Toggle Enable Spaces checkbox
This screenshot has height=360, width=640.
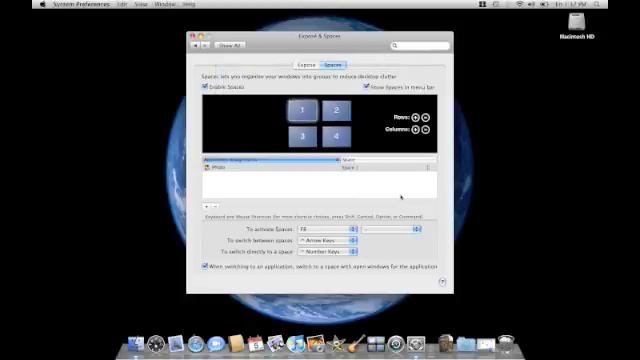coord(205,87)
